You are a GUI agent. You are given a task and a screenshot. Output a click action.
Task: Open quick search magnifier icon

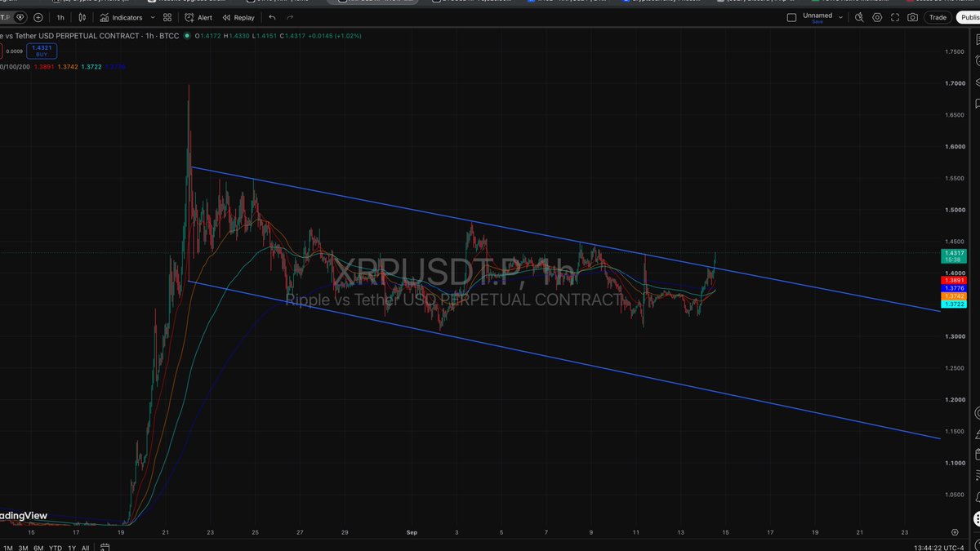(857, 17)
